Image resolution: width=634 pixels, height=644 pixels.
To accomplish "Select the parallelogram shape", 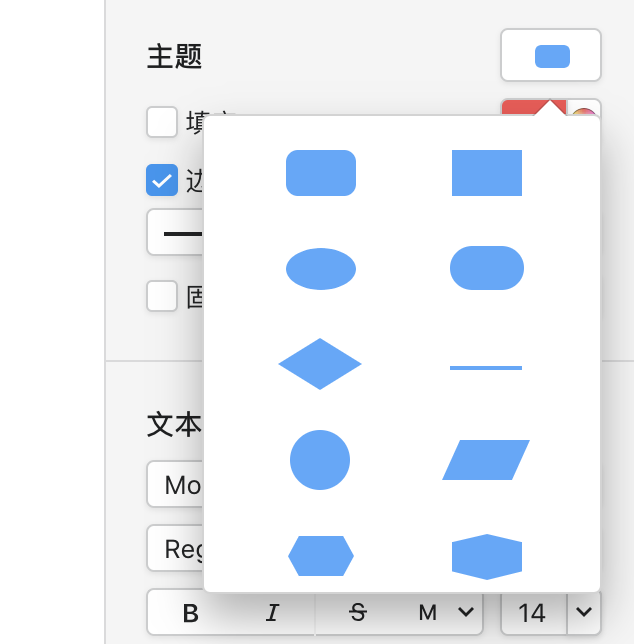I will click(x=486, y=460).
